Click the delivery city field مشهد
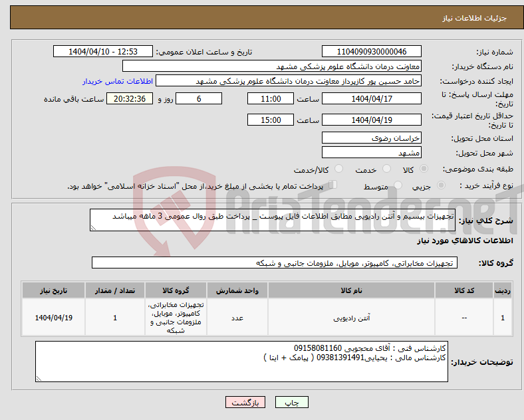 [x=371, y=153]
